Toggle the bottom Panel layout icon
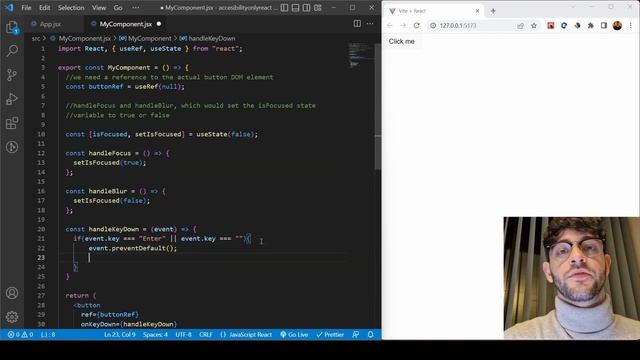 (296, 8)
